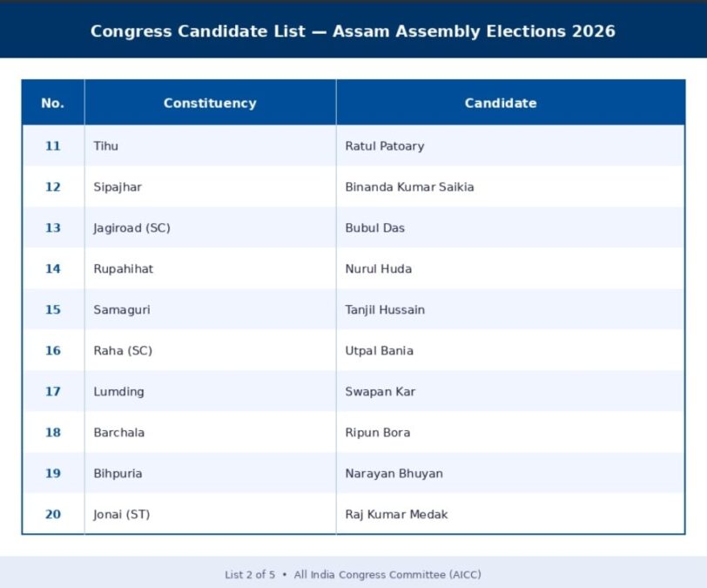Select the Barchala constituency cell
The height and width of the screenshot is (588, 707).
pyautogui.click(x=119, y=433)
